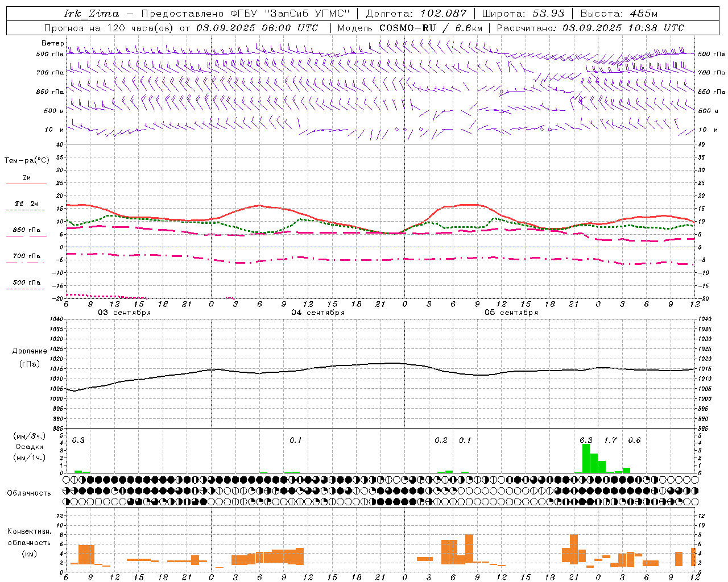Click the solid red line sample under 2м
The width and height of the screenshot is (728, 582).
(26, 184)
